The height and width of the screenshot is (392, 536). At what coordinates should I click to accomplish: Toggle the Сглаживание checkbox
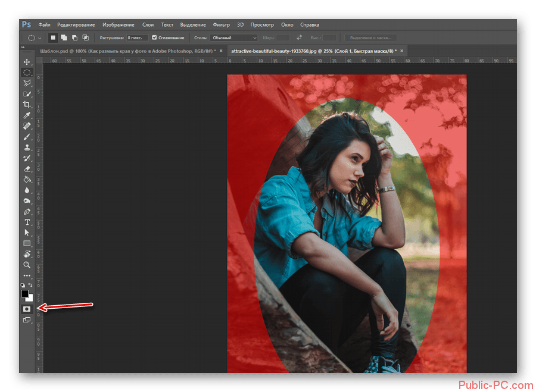154,37
